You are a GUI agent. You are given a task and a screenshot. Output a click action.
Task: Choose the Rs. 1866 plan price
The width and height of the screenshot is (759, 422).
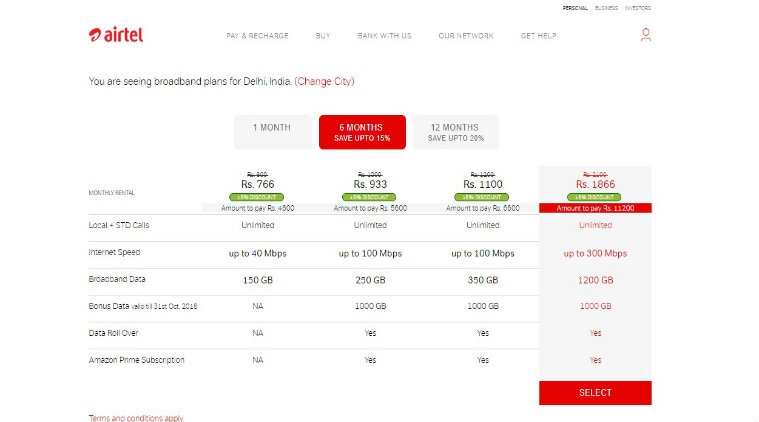(x=595, y=184)
